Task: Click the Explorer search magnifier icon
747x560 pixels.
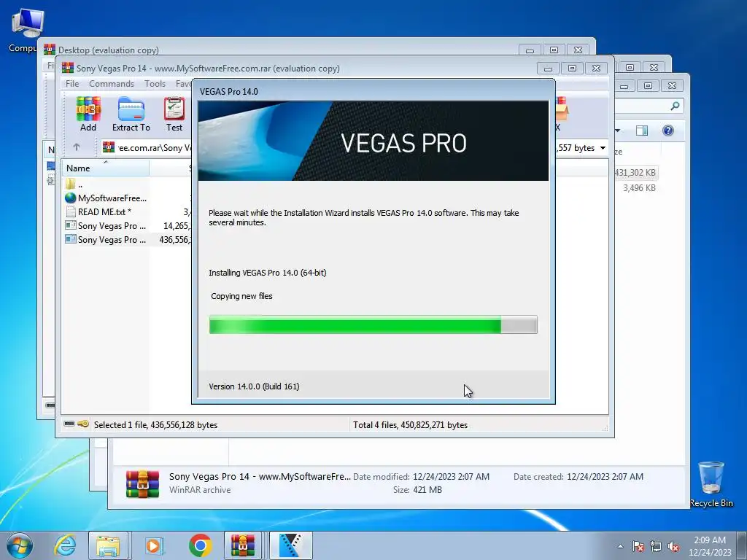Action: point(675,106)
